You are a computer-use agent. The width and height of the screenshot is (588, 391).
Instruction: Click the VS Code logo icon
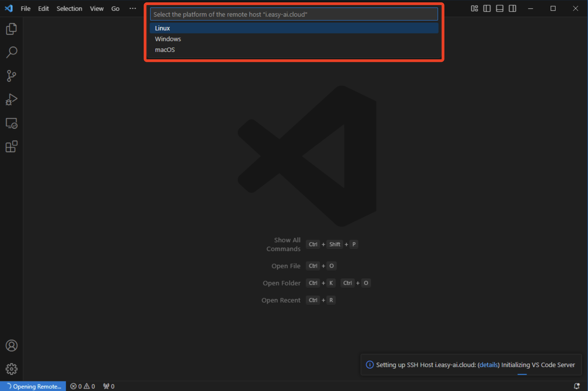pyautogui.click(x=9, y=8)
